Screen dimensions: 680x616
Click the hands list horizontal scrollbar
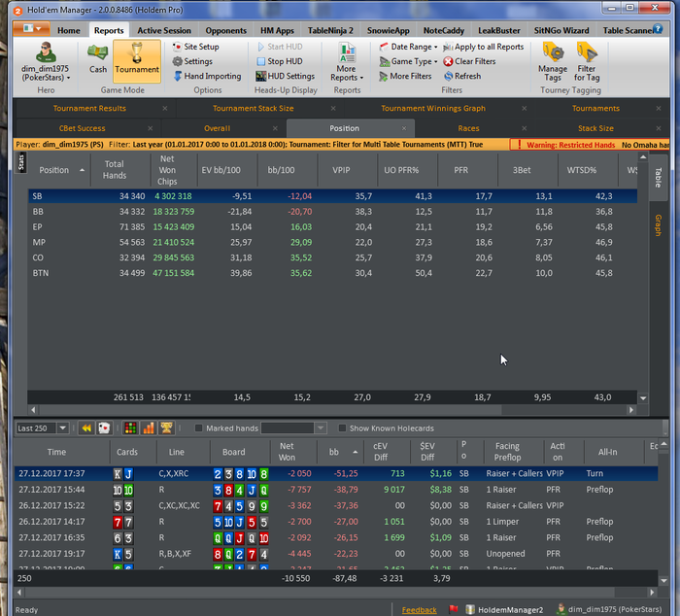pyautogui.click(x=321, y=592)
